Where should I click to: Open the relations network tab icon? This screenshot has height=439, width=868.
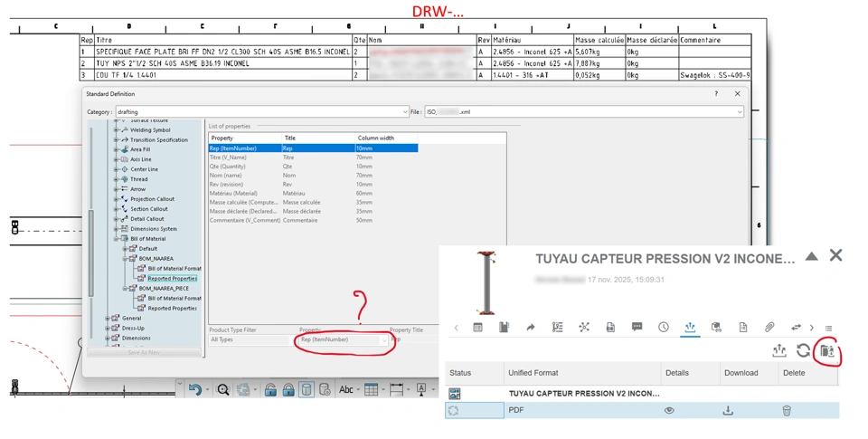pyautogui.click(x=584, y=328)
